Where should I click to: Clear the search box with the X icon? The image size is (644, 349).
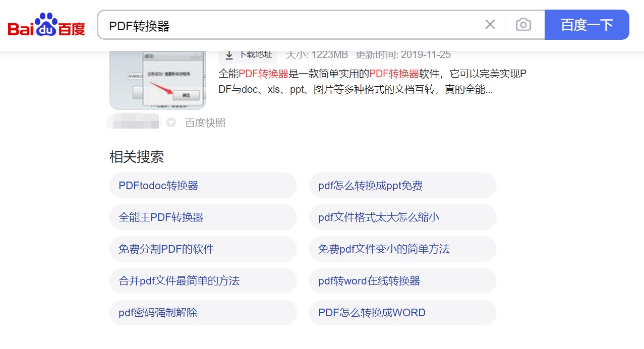click(x=490, y=25)
